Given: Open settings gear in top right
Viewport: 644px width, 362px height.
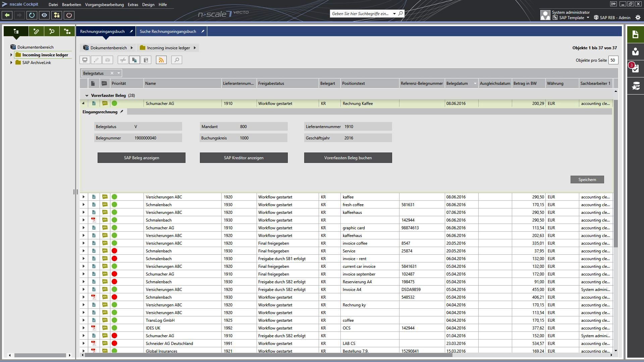Looking at the screenshot, I should point(638,17).
